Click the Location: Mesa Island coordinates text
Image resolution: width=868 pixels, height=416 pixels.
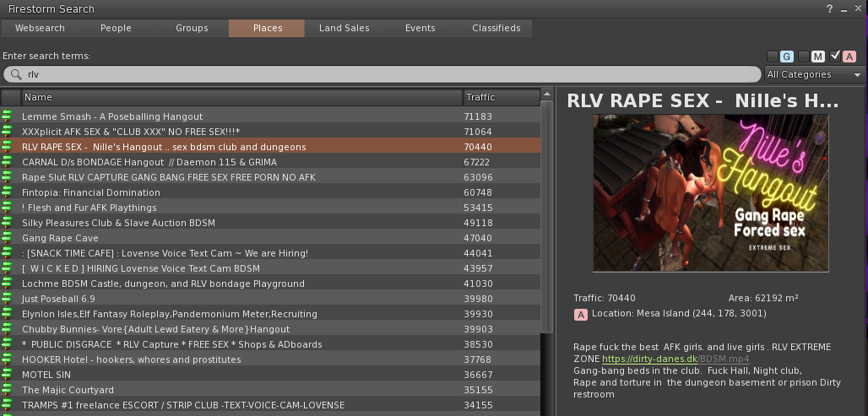pos(679,314)
